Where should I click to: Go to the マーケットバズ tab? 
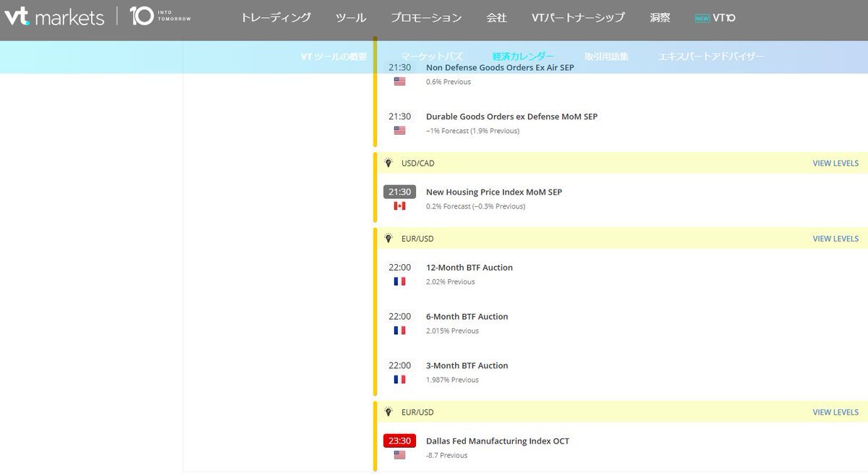(432, 56)
